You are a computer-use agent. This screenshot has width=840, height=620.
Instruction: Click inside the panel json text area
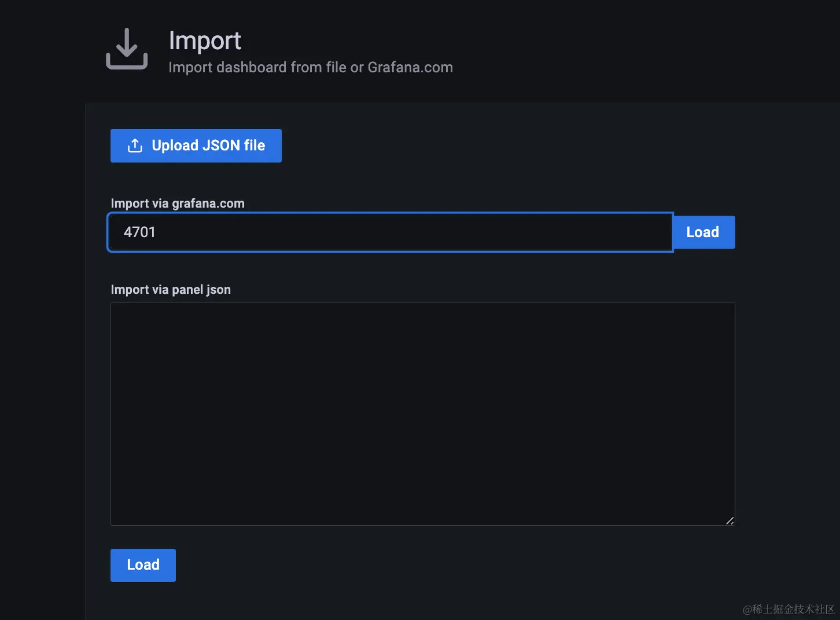point(422,414)
